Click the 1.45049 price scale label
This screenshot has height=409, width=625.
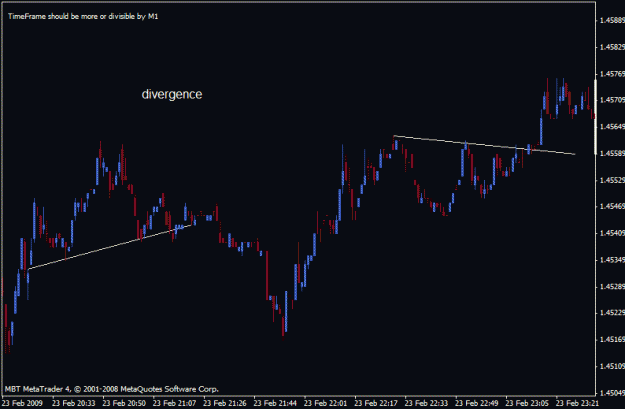pyautogui.click(x=612, y=393)
